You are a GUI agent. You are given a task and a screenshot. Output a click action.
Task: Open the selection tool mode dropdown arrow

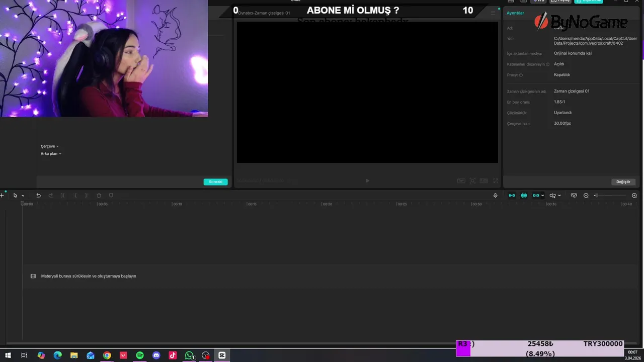click(23, 196)
